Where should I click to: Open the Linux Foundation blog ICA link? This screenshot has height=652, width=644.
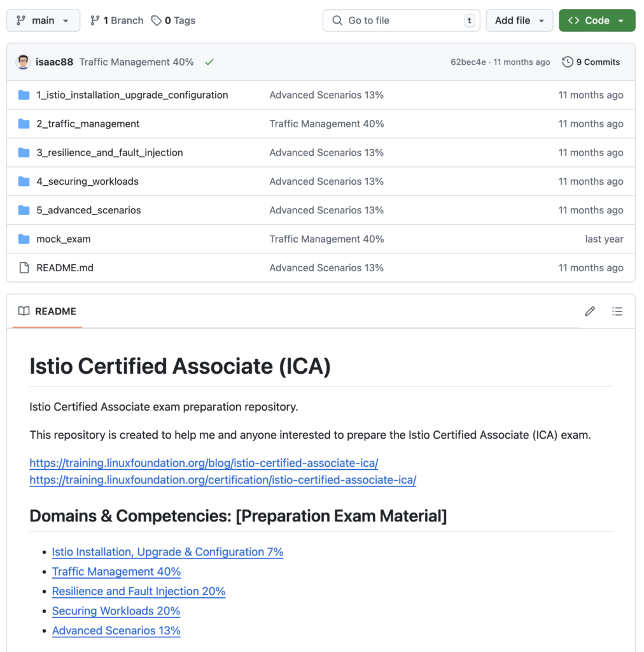(204, 463)
